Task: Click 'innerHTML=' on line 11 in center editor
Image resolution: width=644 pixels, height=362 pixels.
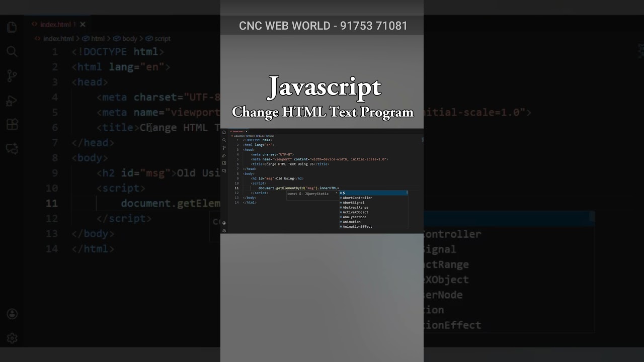Action: [x=330, y=188]
